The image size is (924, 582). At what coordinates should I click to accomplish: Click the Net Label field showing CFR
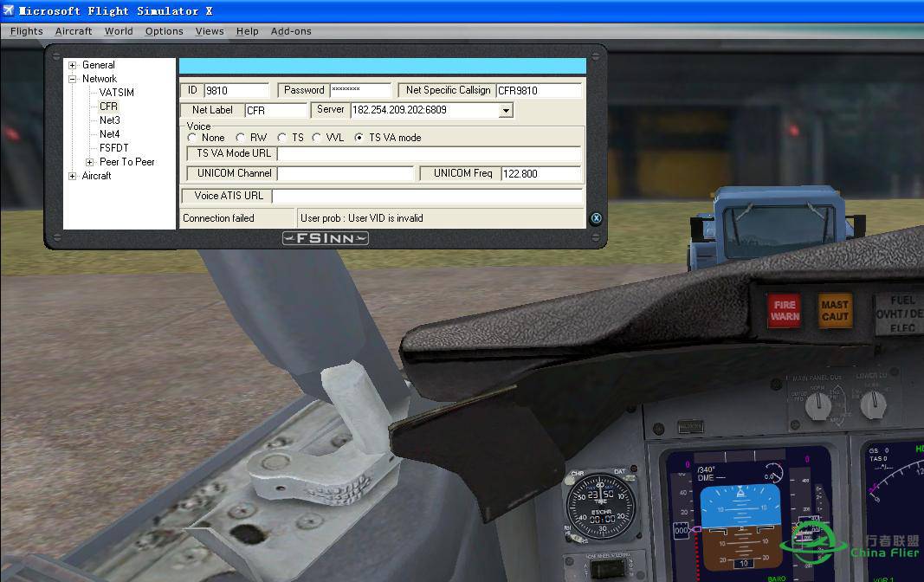pos(275,110)
